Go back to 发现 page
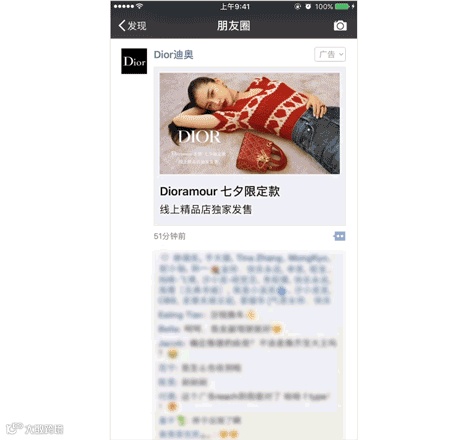The image size is (467, 440). [132, 26]
